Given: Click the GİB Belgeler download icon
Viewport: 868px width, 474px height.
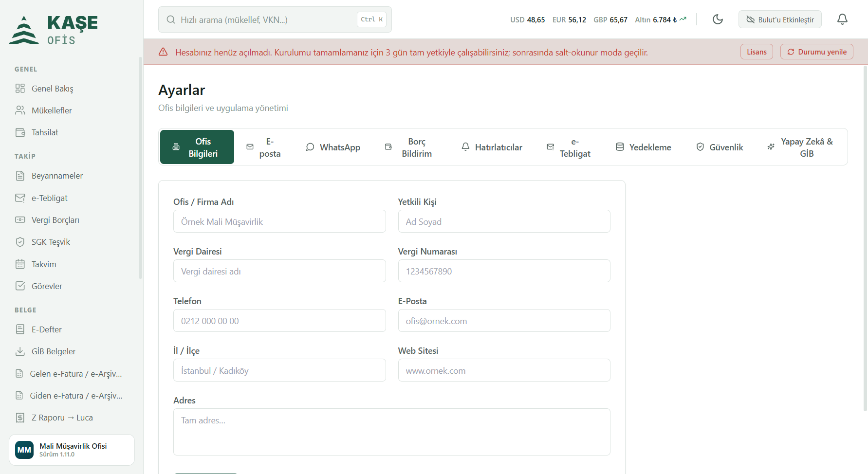Looking at the screenshot, I should click(20, 351).
